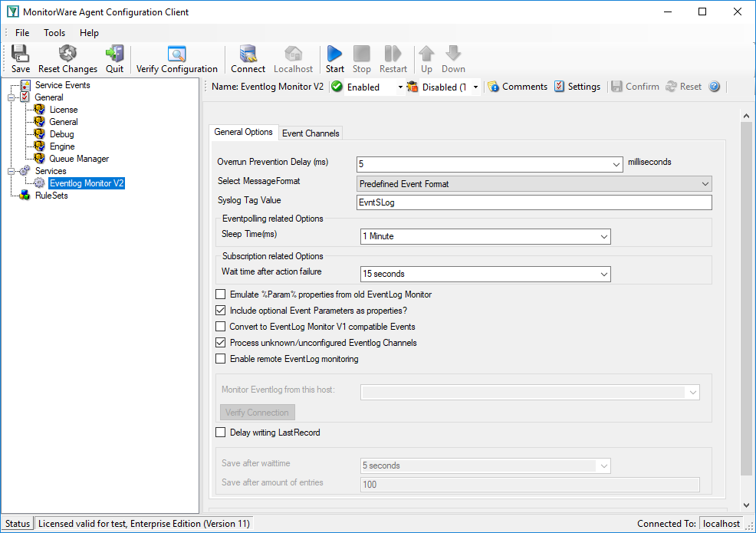Check Enable remote EventLog monitoring

tap(220, 359)
